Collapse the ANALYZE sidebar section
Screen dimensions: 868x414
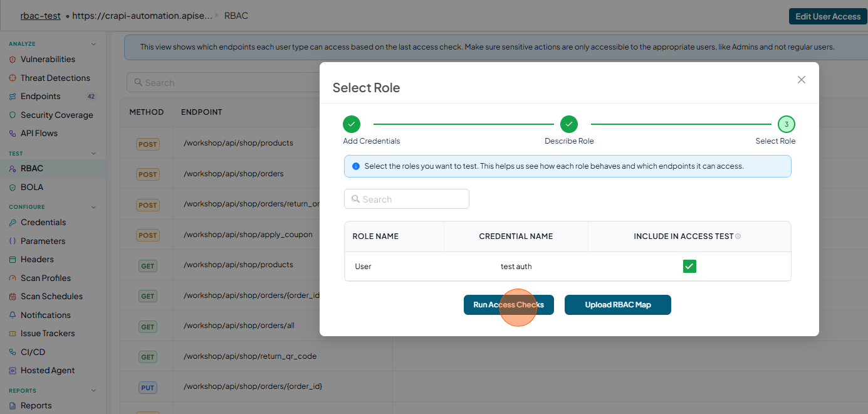point(94,45)
